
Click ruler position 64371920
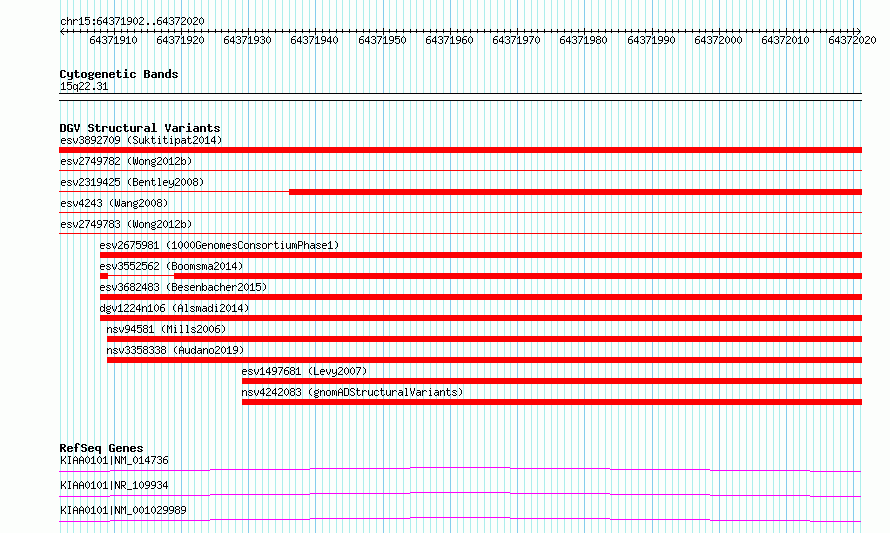[x=180, y=40]
